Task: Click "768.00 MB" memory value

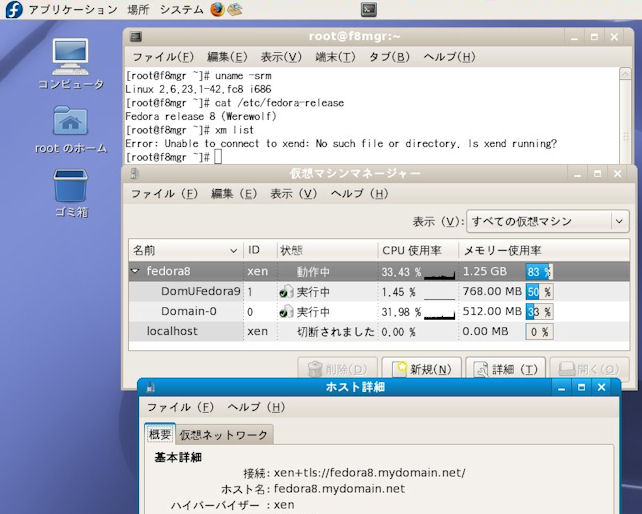Action: pyautogui.click(x=492, y=291)
